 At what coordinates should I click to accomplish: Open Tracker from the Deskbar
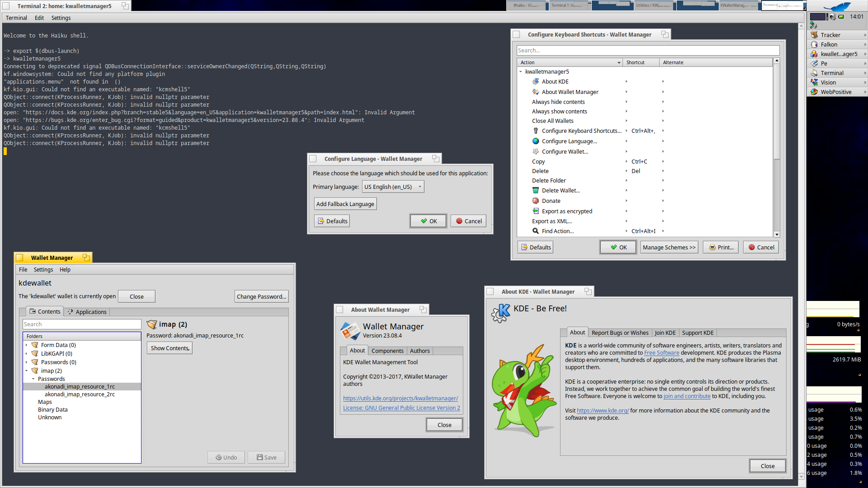tap(836, 35)
